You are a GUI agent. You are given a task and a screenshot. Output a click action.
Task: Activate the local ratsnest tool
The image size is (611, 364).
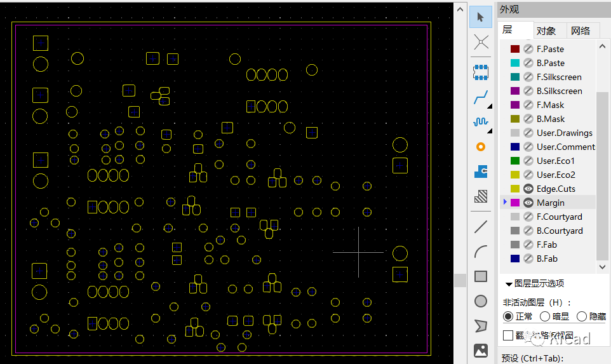(x=481, y=42)
